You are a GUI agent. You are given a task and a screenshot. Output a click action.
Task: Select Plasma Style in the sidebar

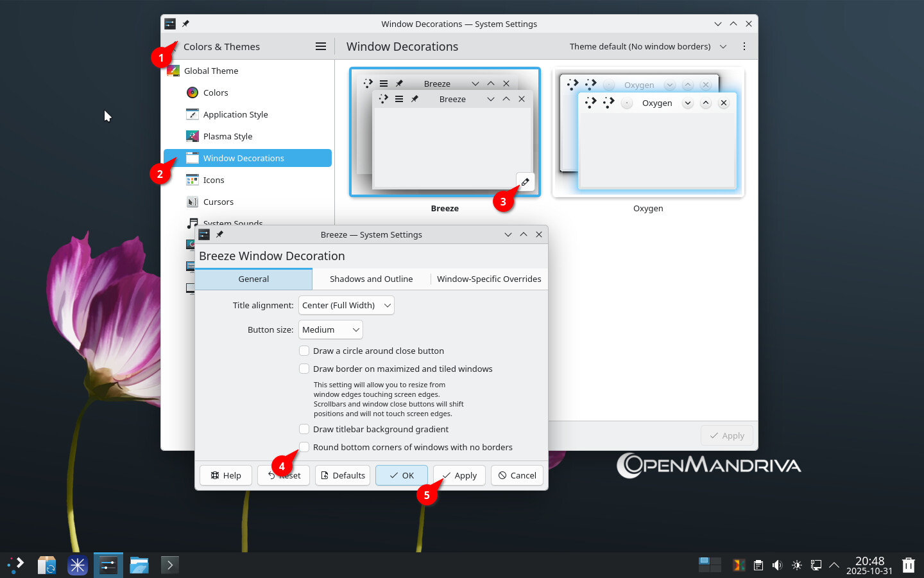point(228,136)
